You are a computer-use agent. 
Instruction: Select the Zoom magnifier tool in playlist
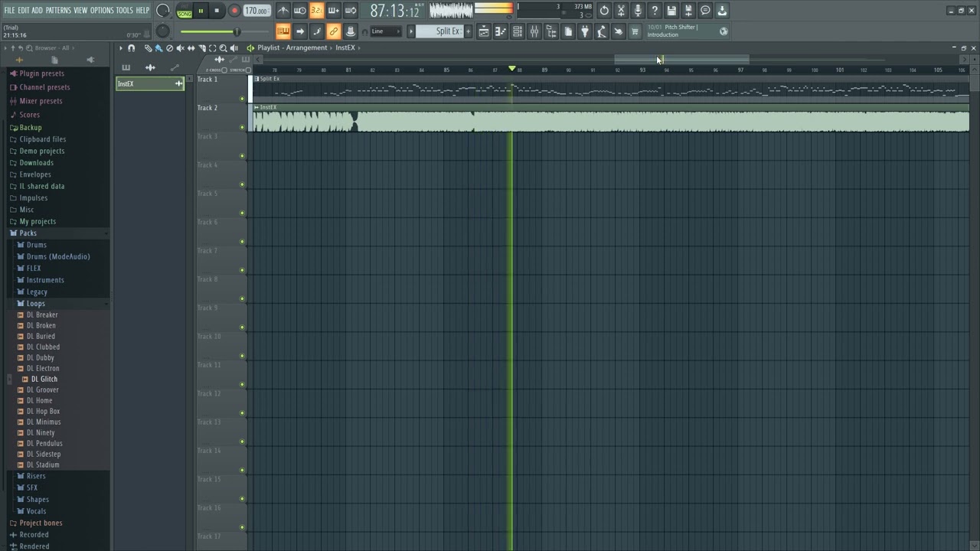point(223,48)
